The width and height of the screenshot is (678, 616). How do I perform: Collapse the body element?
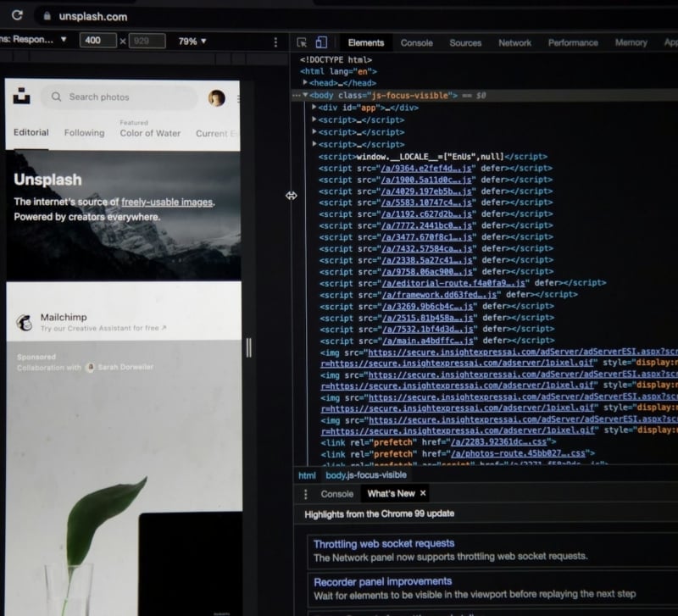(305, 95)
